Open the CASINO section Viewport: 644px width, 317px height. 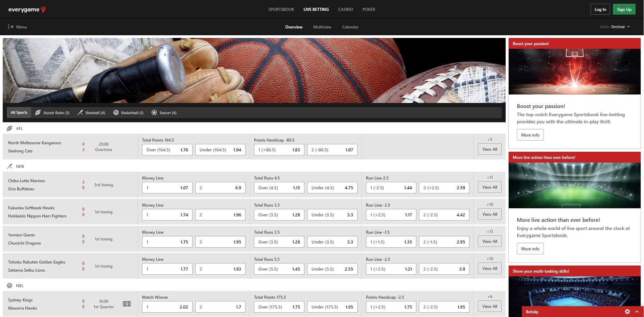pyautogui.click(x=345, y=9)
